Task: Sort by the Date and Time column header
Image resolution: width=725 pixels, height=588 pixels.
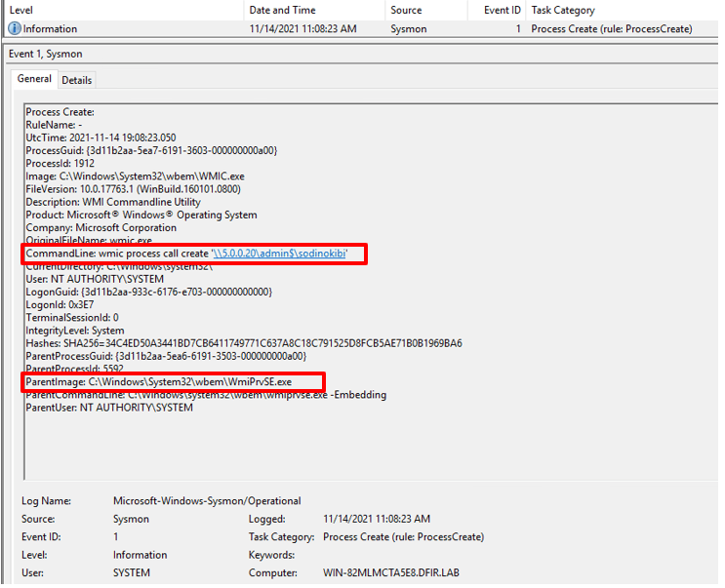Action: 281,10
